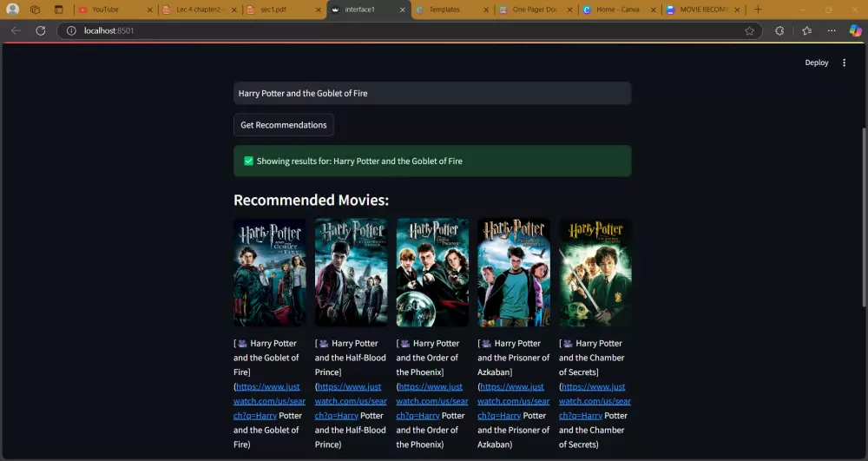This screenshot has height=461, width=868.
Task: Click the green checkmark in results banner
Action: (248, 161)
